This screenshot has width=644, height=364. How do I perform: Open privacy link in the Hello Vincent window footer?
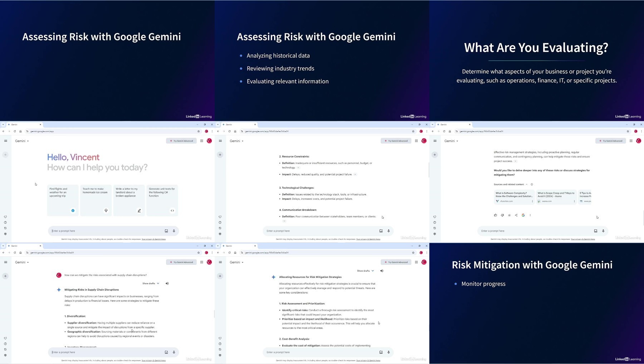[x=153, y=239]
